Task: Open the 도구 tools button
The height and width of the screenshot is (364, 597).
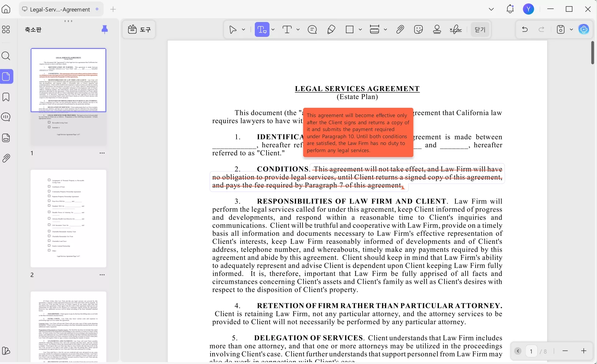Action: pyautogui.click(x=139, y=29)
